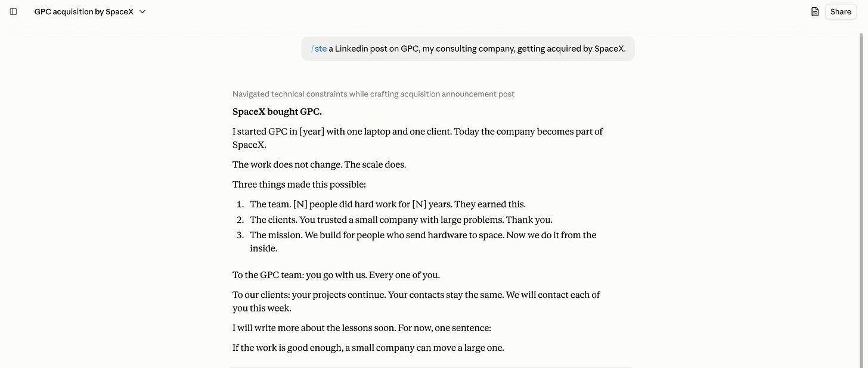Select the user prompt message bubble

pos(468,49)
